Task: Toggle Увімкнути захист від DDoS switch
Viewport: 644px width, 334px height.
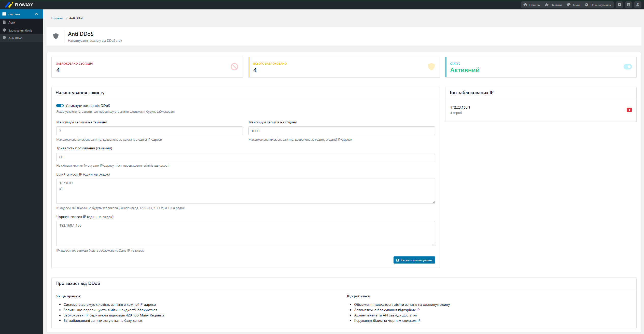Action: 60,106
